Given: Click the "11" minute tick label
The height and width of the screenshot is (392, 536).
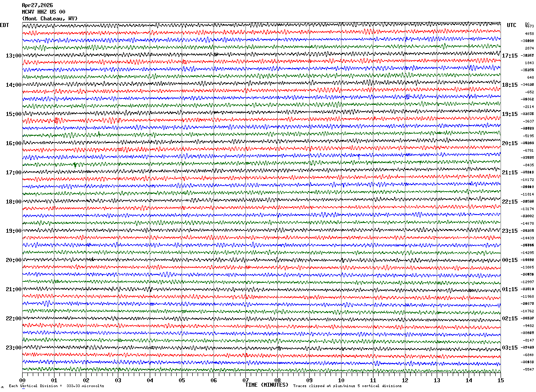Looking at the screenshot, I should 373,380.
